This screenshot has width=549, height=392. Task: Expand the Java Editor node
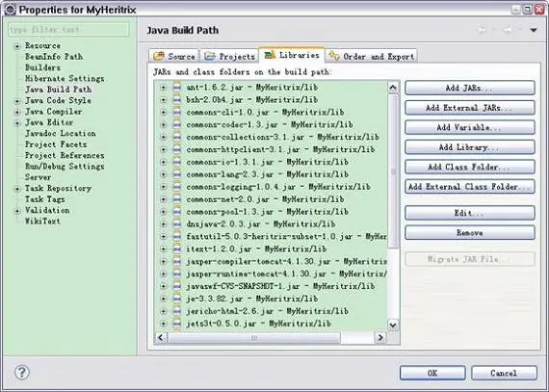[x=17, y=123]
